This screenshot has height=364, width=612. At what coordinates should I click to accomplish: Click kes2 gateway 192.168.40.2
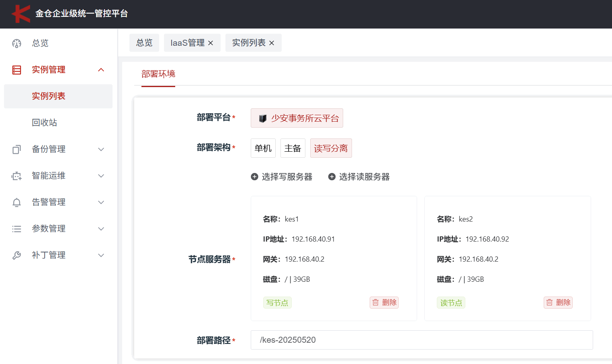coord(479,259)
